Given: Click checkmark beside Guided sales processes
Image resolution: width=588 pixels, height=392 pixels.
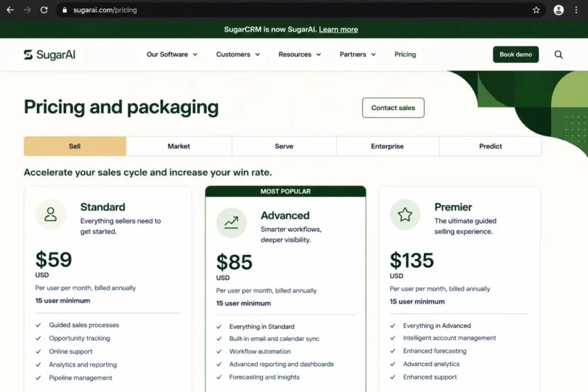Looking at the screenshot, I should coord(38,325).
